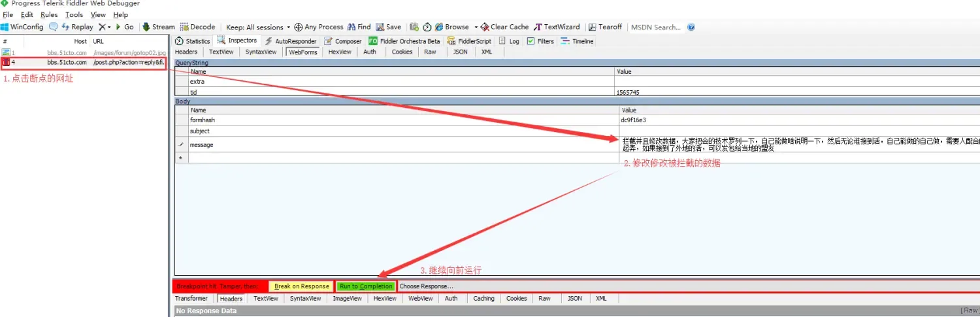Switch to the AutoResponder tab
This screenshot has height=317, width=980.
(x=291, y=41)
